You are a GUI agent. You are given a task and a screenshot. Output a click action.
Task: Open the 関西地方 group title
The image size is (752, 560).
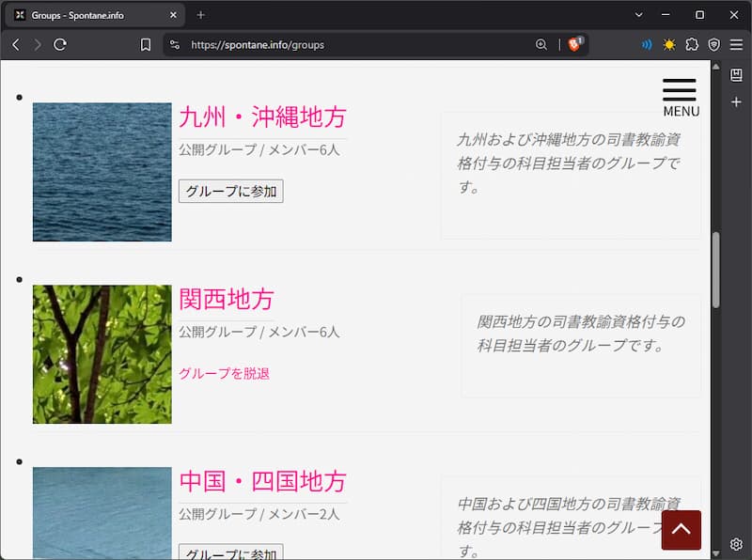point(226,299)
